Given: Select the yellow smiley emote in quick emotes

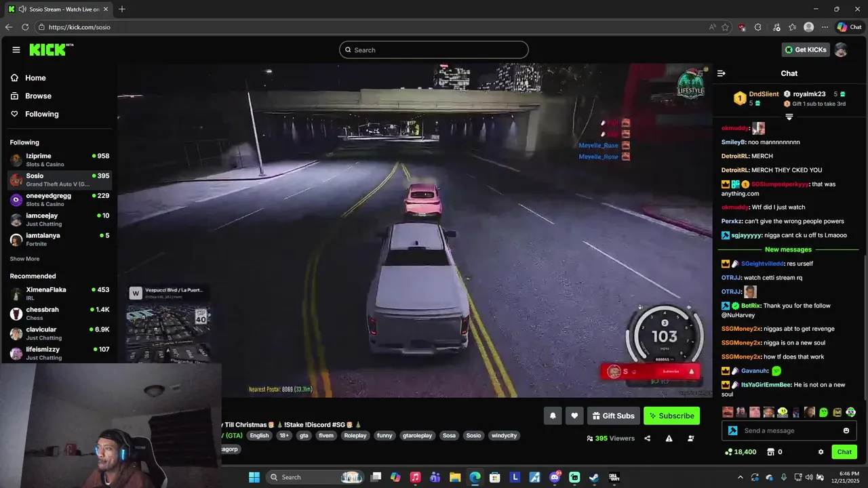Looking at the screenshot, I should click(x=783, y=412).
